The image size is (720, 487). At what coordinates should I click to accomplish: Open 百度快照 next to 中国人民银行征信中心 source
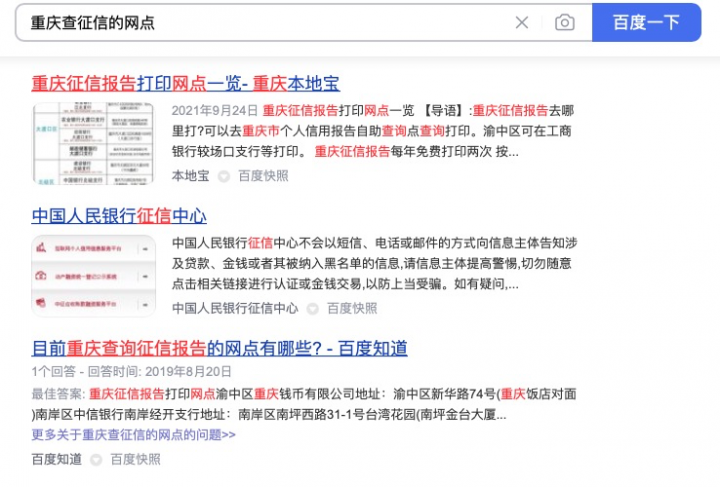click(x=352, y=308)
